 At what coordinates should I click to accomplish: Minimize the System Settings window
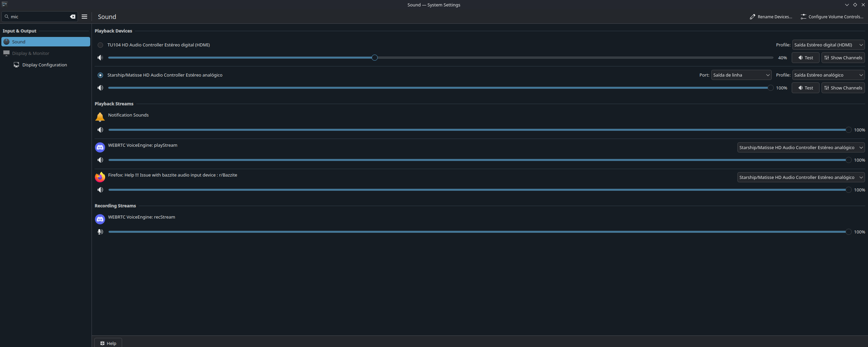pos(847,5)
